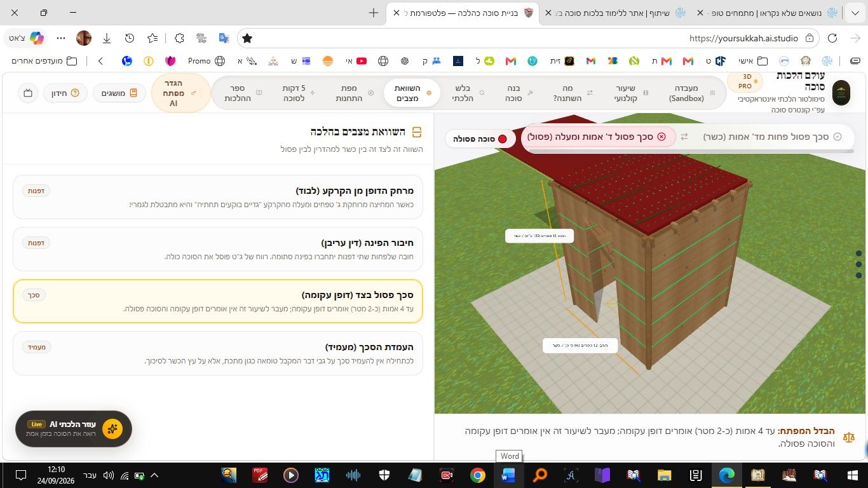
Task: Open a new browser tab
Action: [374, 13]
